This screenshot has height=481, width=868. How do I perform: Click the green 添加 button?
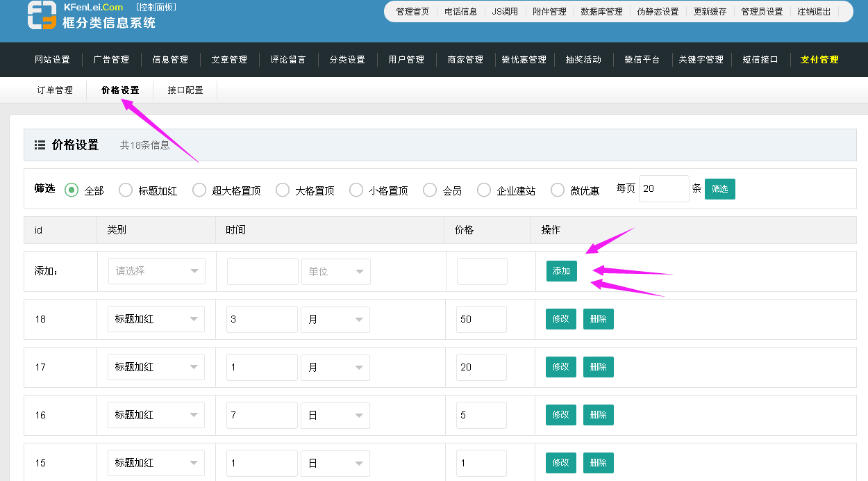[x=561, y=271]
